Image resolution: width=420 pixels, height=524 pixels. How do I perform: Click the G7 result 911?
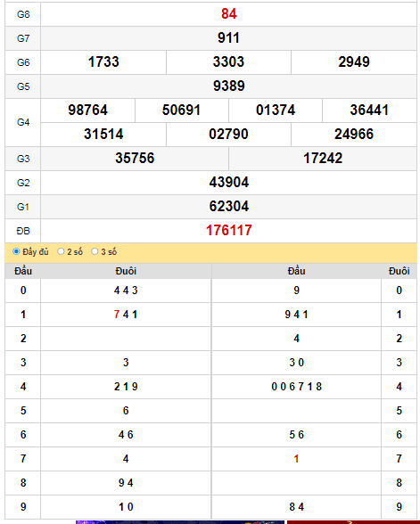pos(228,38)
